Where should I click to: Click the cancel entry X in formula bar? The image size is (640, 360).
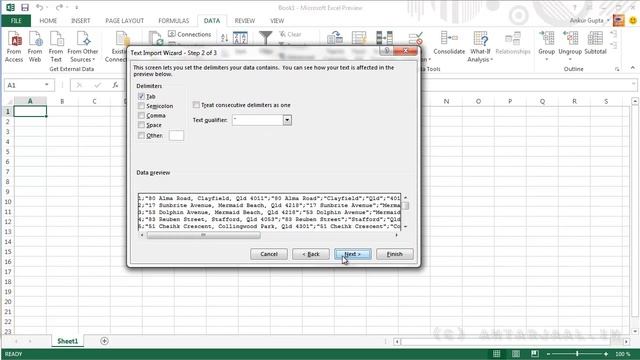pyautogui.click(x=79, y=85)
